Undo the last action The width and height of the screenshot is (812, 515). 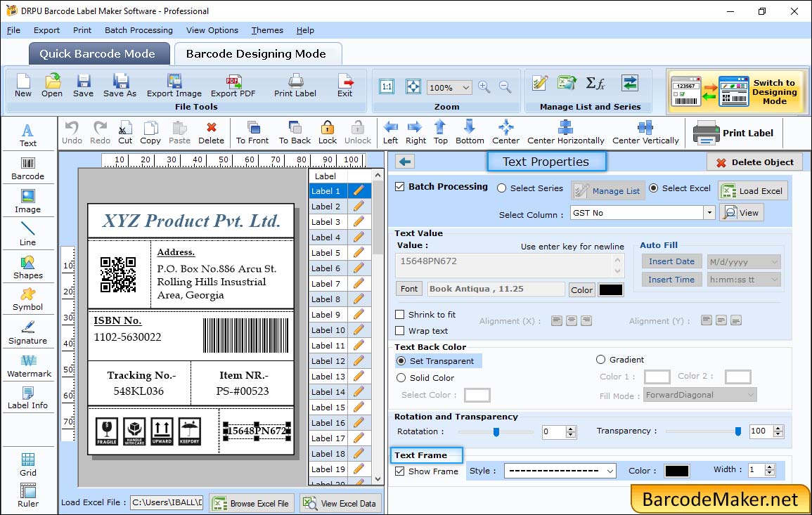coord(72,133)
